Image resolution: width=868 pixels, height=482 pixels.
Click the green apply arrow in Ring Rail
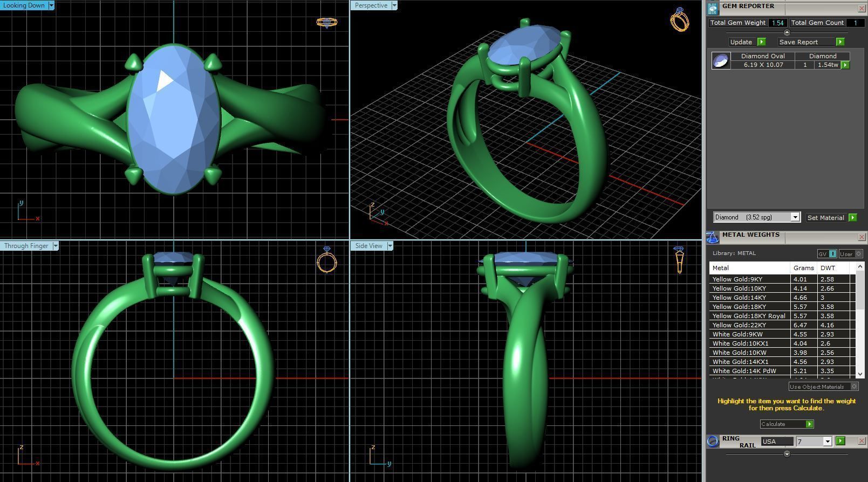[840, 442]
